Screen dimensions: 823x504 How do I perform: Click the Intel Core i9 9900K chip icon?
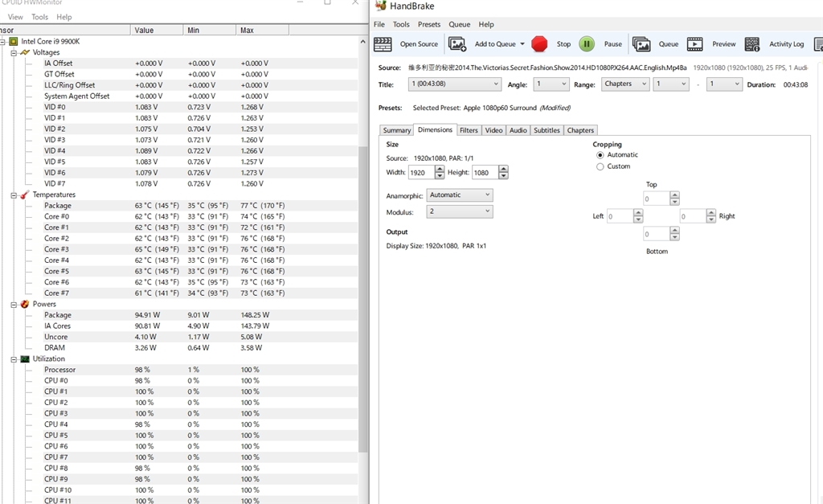pyautogui.click(x=13, y=41)
